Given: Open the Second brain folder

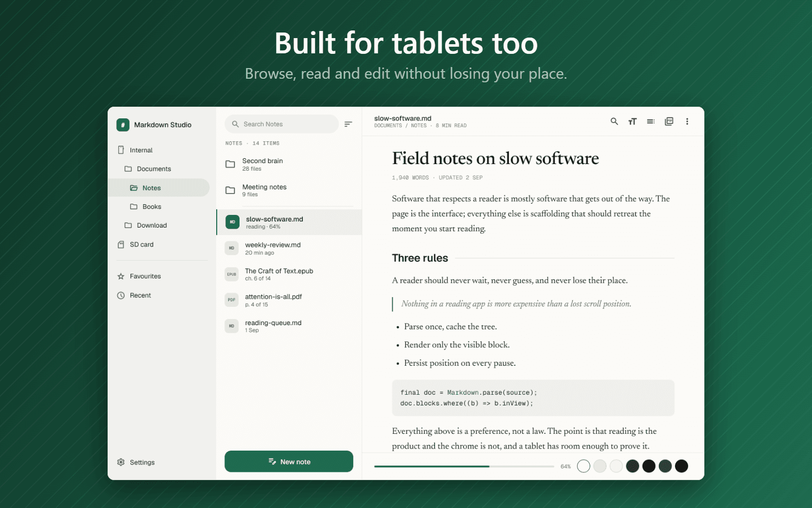Looking at the screenshot, I should pos(289,164).
